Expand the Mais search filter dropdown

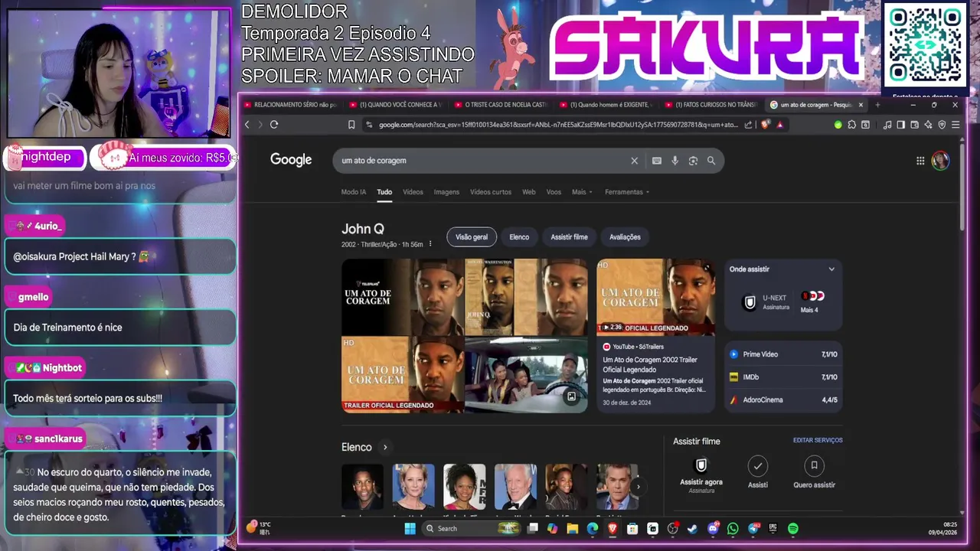(x=582, y=192)
